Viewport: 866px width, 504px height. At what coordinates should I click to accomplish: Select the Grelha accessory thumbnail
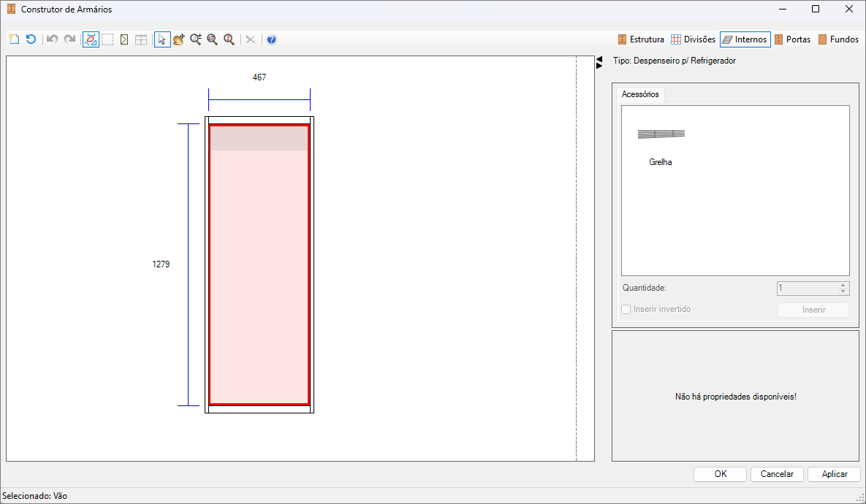[661, 146]
